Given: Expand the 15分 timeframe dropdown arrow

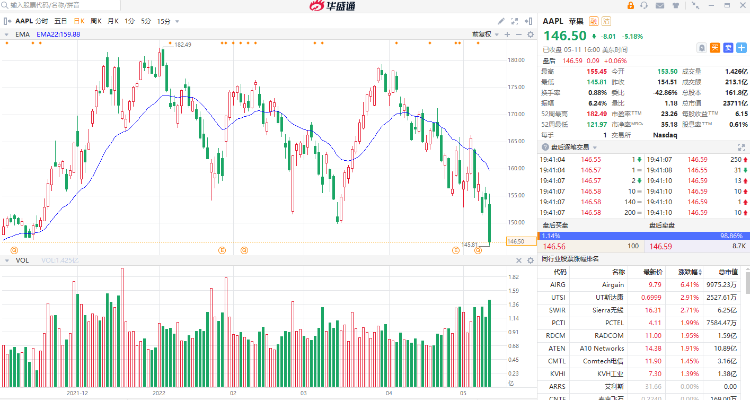Looking at the screenshot, I should [177, 20].
